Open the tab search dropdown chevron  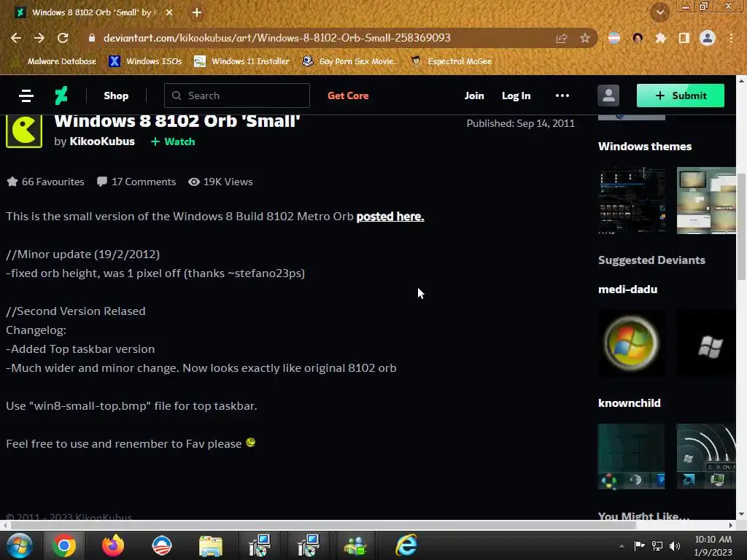click(x=659, y=12)
